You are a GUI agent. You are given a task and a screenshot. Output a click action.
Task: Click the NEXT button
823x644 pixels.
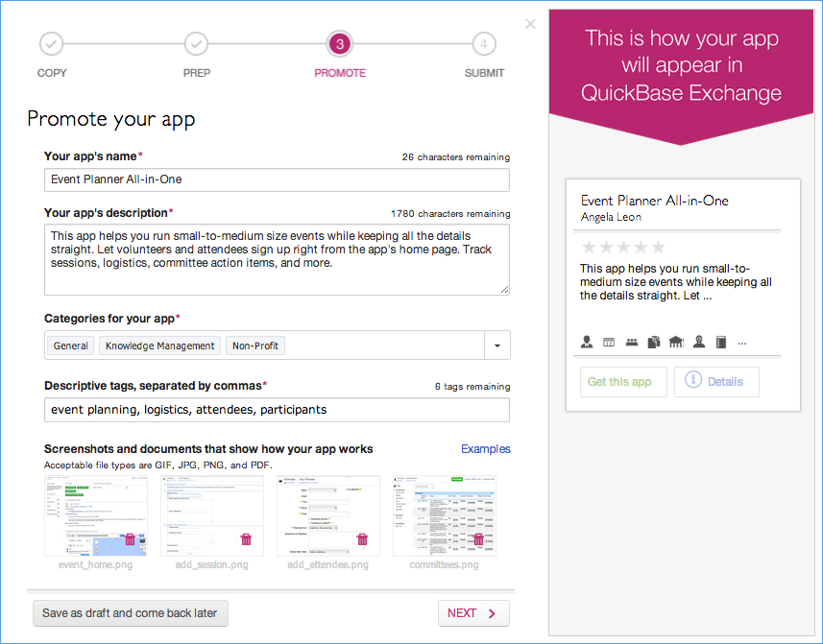point(474,613)
